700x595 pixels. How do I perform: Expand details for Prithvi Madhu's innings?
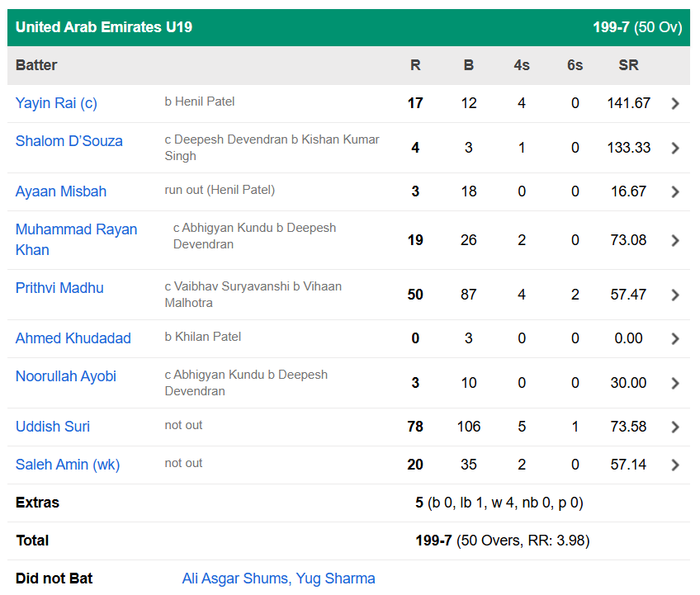pos(675,295)
